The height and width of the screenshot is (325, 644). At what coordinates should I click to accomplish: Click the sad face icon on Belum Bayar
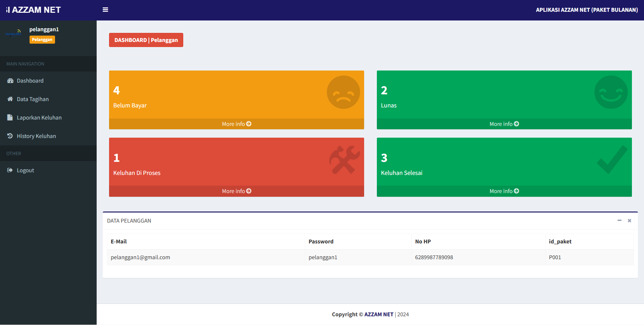[343, 92]
